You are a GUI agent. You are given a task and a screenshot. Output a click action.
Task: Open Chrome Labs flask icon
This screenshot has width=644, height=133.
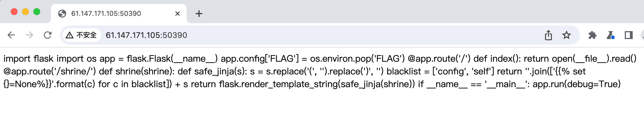[x=610, y=35]
